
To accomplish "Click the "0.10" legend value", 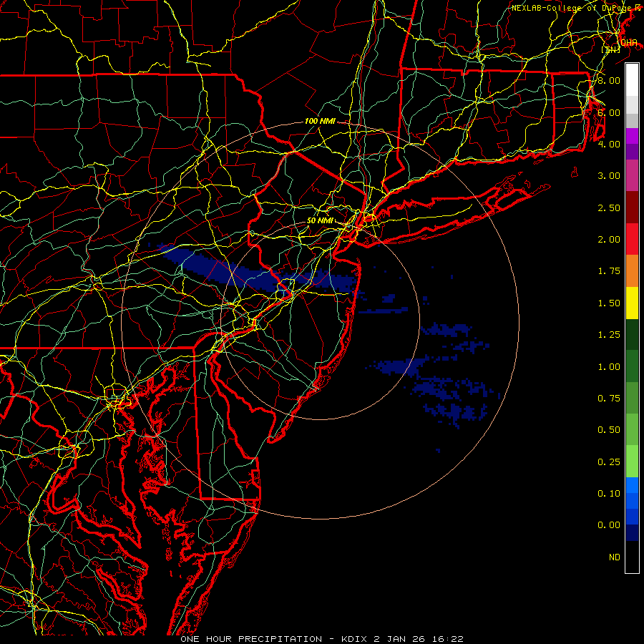I will [609, 494].
